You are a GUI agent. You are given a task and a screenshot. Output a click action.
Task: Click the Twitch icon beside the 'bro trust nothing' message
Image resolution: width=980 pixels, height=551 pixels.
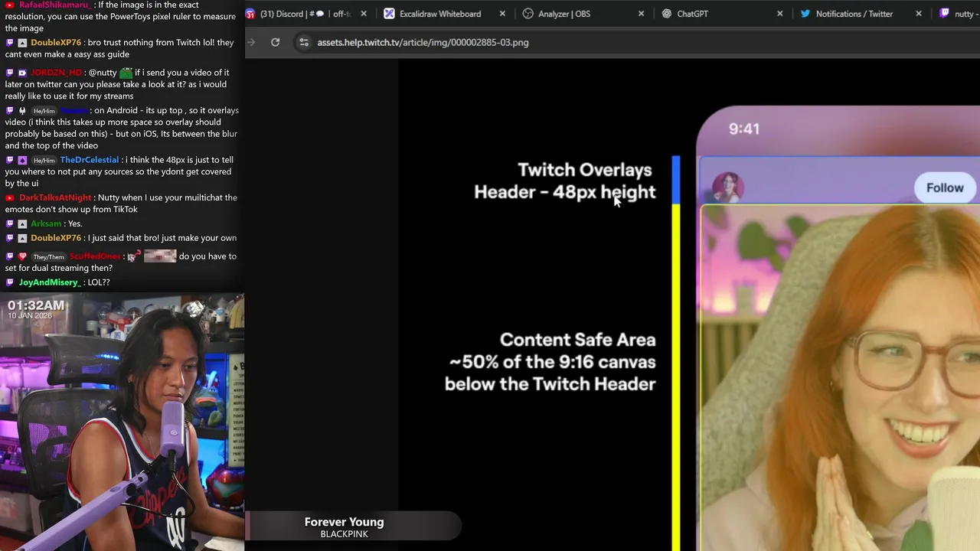point(10,43)
